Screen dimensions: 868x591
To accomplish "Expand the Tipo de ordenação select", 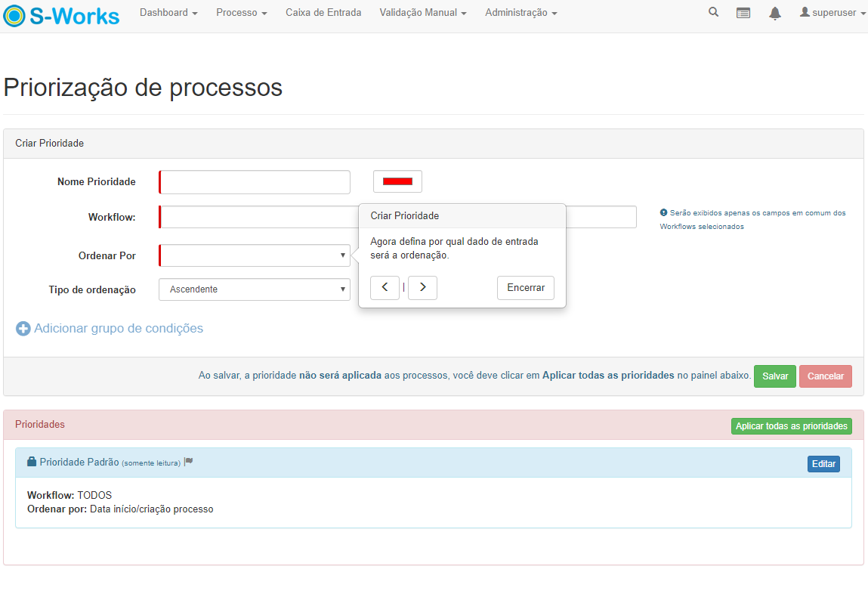I will [255, 289].
